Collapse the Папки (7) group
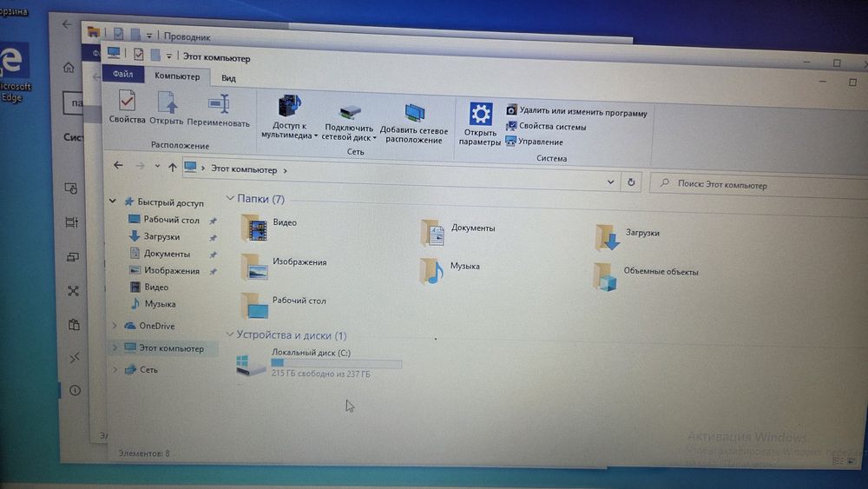This screenshot has width=868, height=489. tap(230, 198)
